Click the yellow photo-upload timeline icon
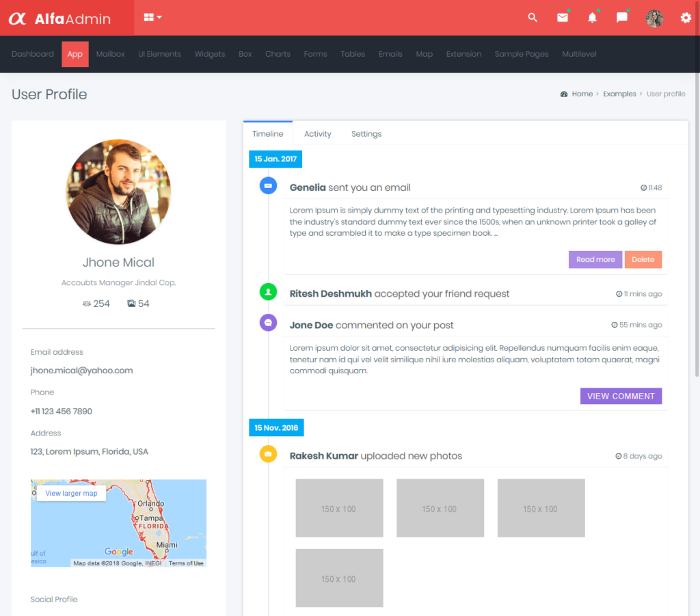 point(268,453)
